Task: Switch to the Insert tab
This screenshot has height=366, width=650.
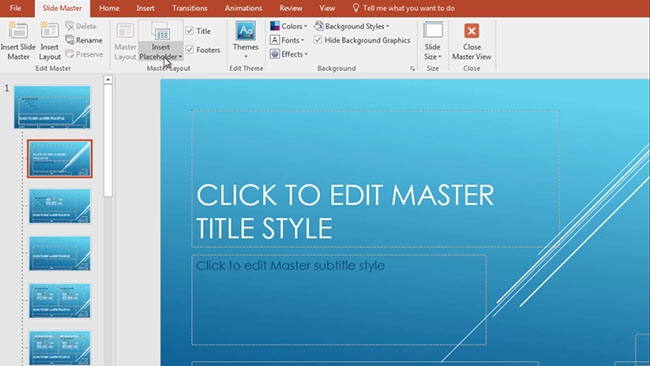Action: coord(146,8)
